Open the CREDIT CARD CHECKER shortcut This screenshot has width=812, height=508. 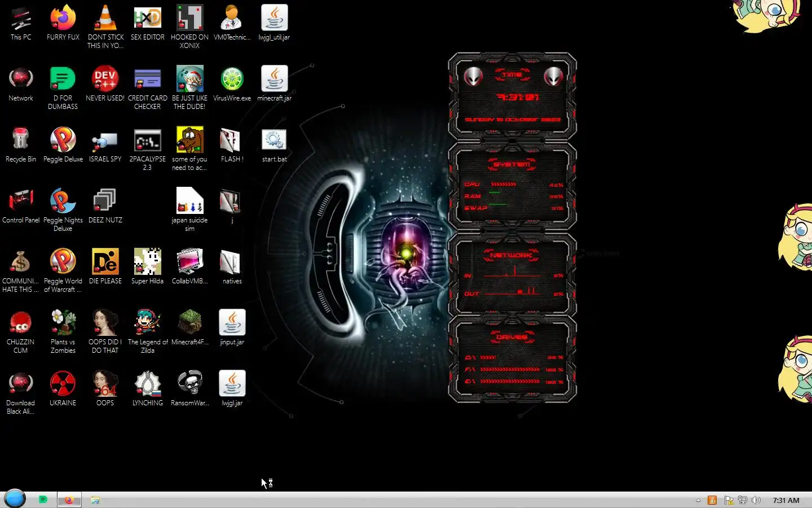coord(148,89)
